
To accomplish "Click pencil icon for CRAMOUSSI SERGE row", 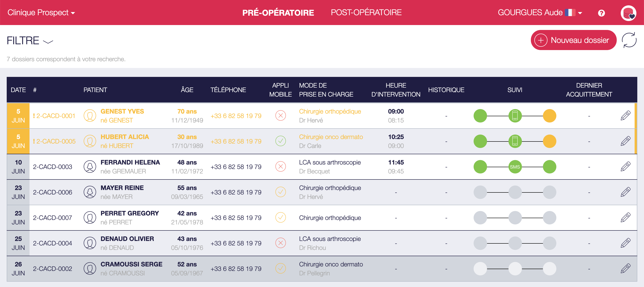I will point(625,268).
